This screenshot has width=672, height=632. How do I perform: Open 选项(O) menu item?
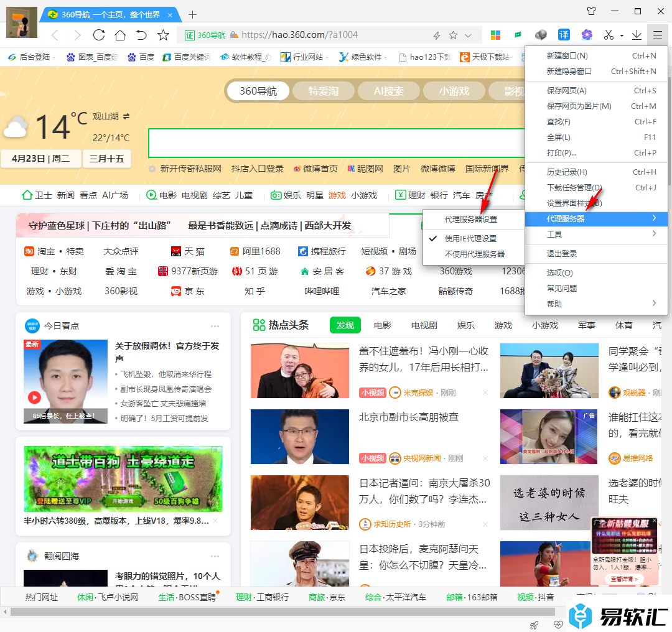click(596, 272)
